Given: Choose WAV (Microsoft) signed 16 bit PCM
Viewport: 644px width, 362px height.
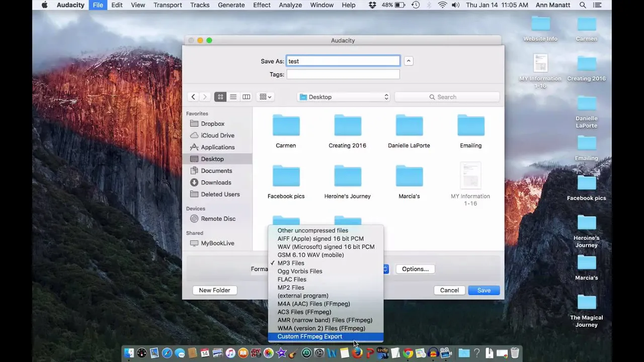Looking at the screenshot, I should point(326,247).
